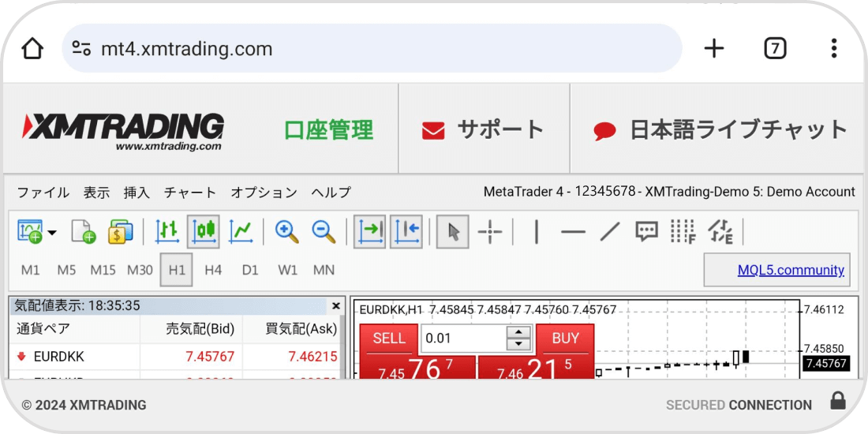
Task: Open a new browser tab with plus icon
Action: point(714,49)
